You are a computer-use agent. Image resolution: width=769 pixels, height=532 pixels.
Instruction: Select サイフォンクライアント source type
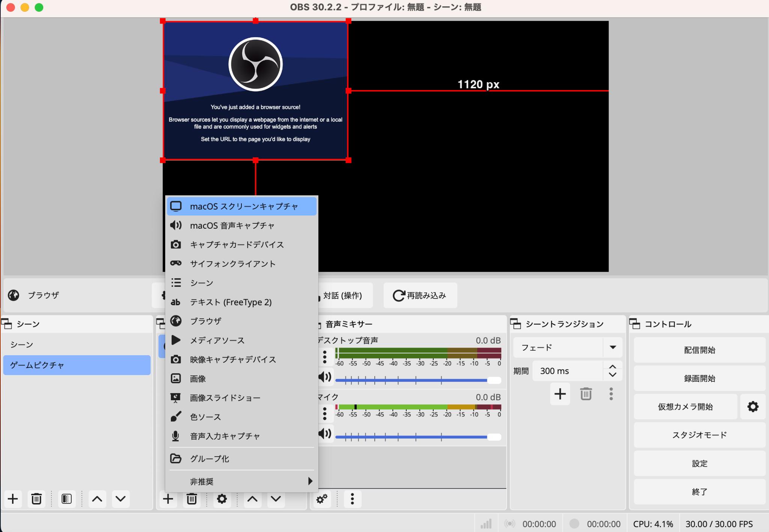(242, 264)
